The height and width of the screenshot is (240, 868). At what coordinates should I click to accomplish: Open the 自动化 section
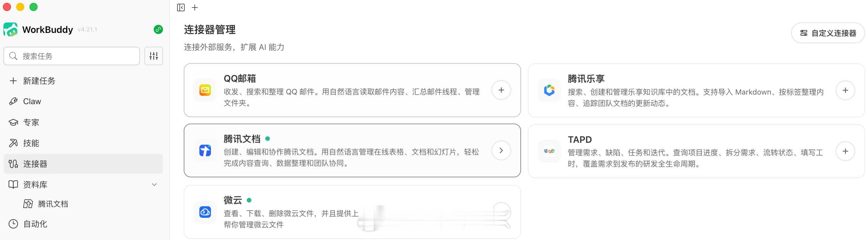click(34, 224)
